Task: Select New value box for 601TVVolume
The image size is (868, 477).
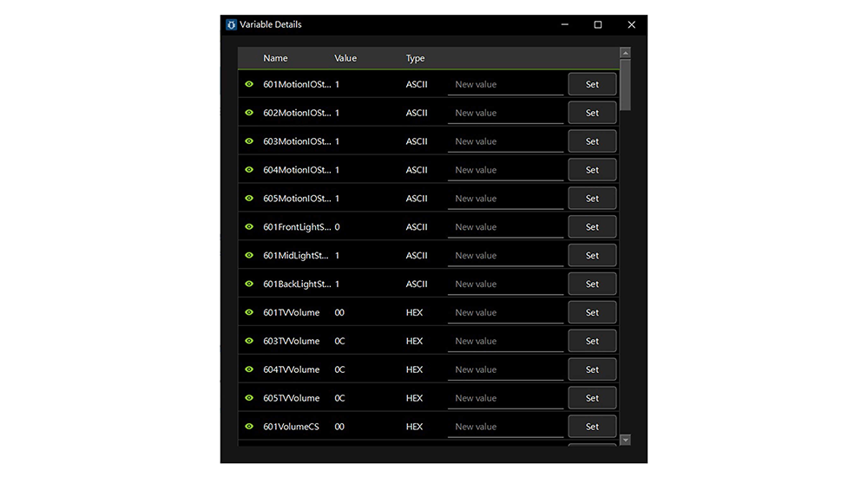Action: tap(505, 312)
